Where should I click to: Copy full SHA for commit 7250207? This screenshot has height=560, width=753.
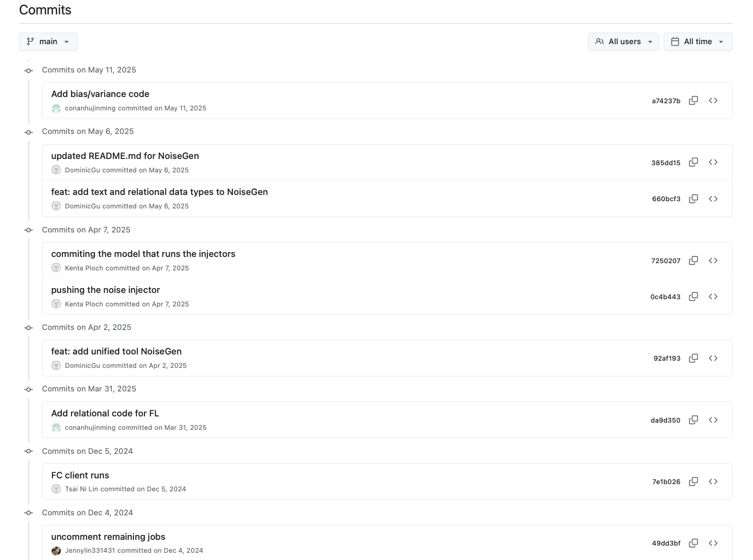(693, 260)
